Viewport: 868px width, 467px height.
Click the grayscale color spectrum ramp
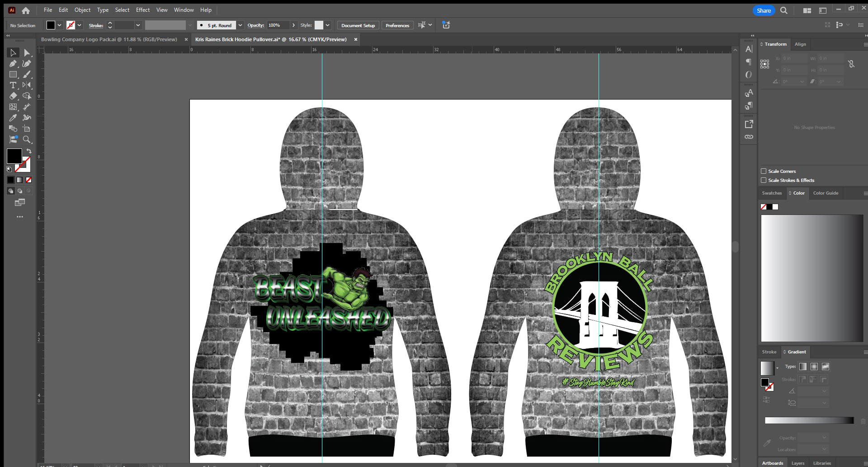812,278
